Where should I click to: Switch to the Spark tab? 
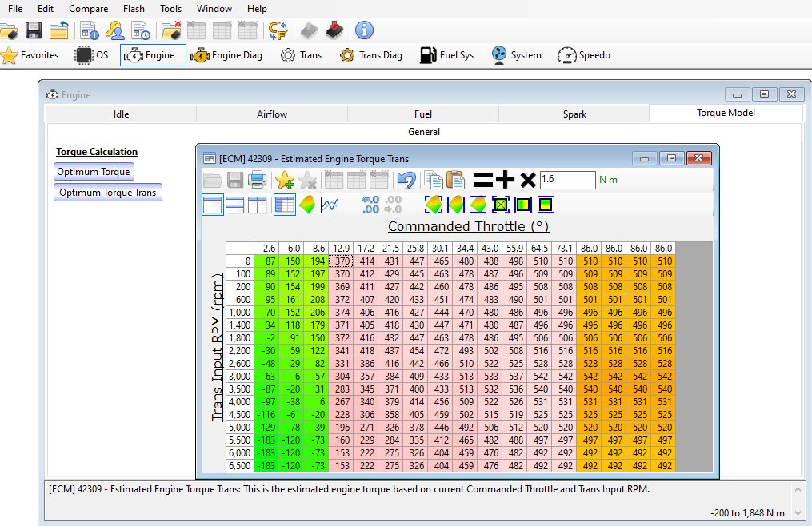coord(574,114)
